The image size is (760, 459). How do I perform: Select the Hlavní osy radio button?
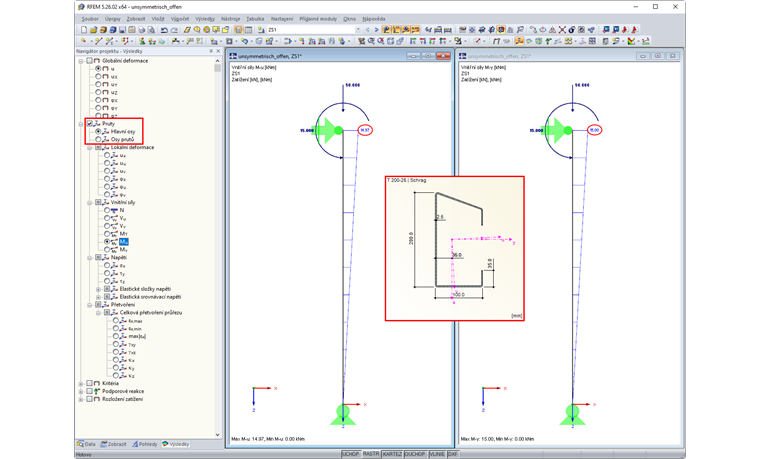pyautogui.click(x=98, y=131)
